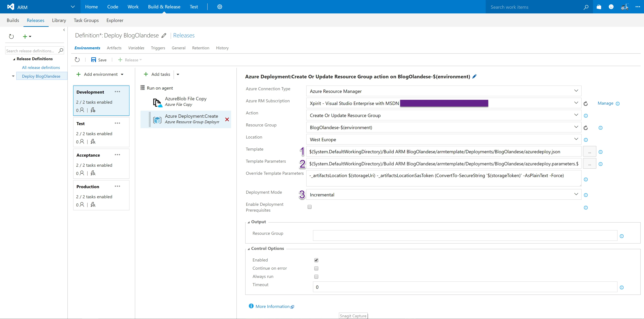644x319 pixels.
Task: Open the Manage subscription link
Action: 605,103
